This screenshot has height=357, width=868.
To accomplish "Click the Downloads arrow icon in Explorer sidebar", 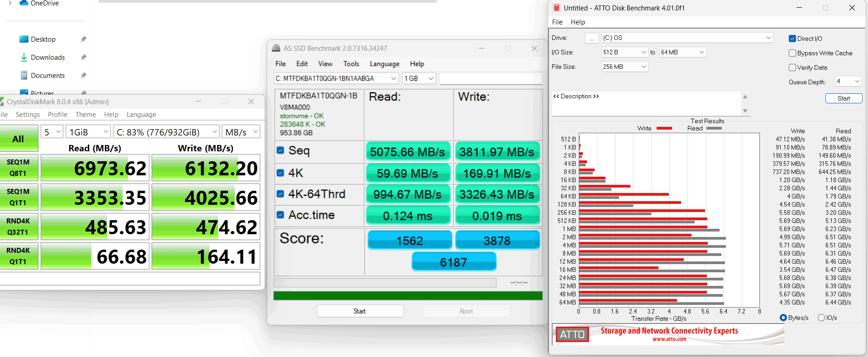I will (24, 57).
